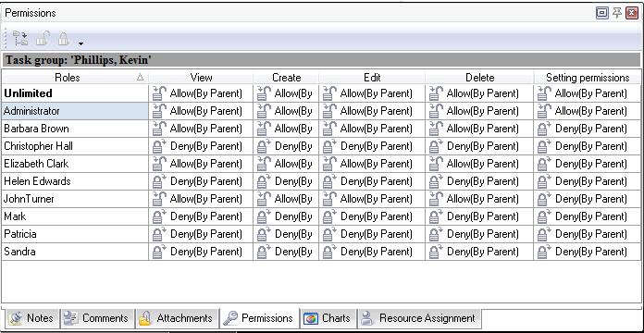Click Mark's View deny lock icon

[x=159, y=216]
